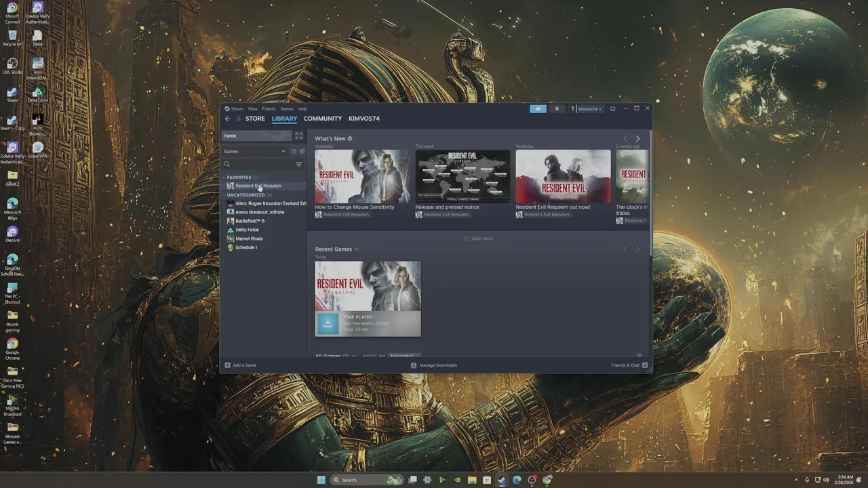Image resolution: width=868 pixels, height=488 pixels.
Task: Open the Friends menu
Action: pyautogui.click(x=269, y=108)
